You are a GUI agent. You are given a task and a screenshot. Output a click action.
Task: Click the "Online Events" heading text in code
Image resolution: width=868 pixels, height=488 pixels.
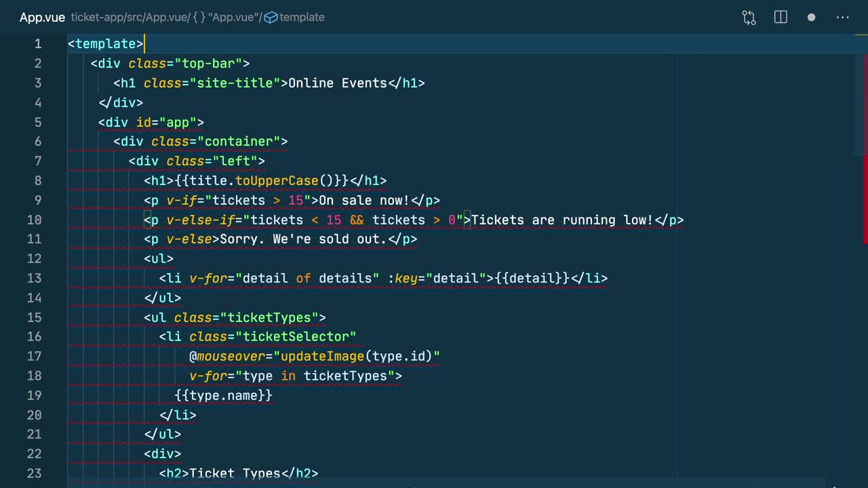coord(337,83)
